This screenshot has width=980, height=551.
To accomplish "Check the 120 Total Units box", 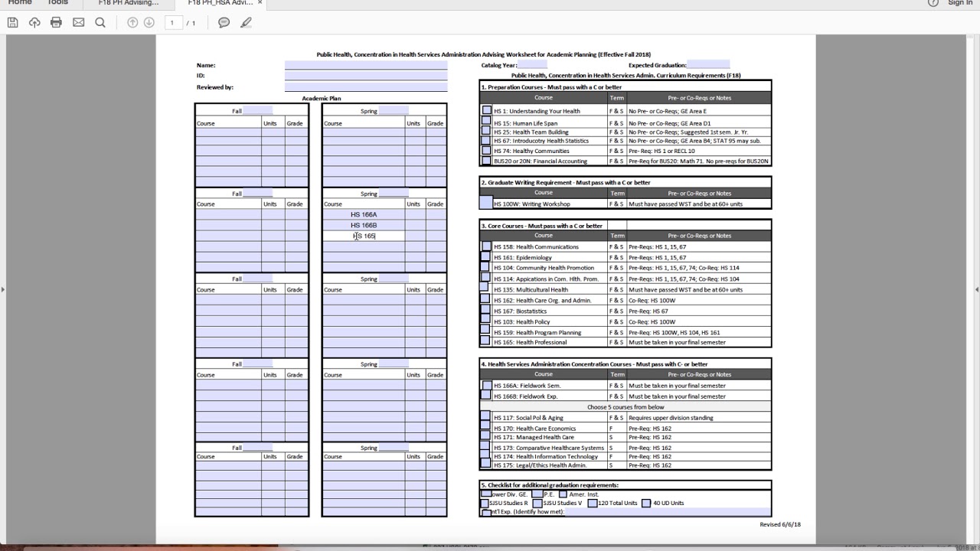I will [593, 504].
